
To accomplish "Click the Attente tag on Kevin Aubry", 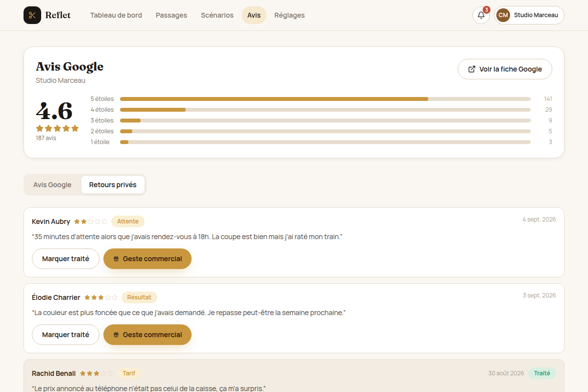I will (x=128, y=221).
